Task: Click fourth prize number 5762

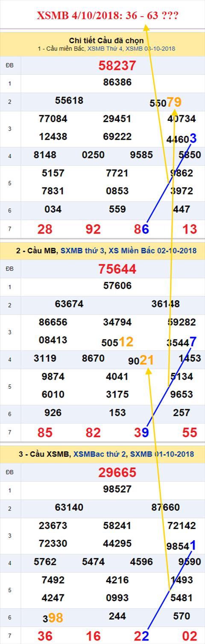Action: point(45,562)
